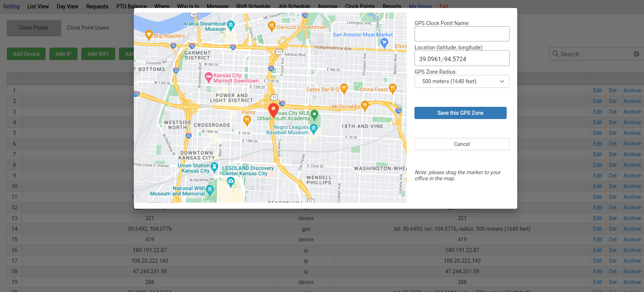Delete row 3 clock point
The width and height of the screenshot is (644, 292).
pyautogui.click(x=612, y=112)
